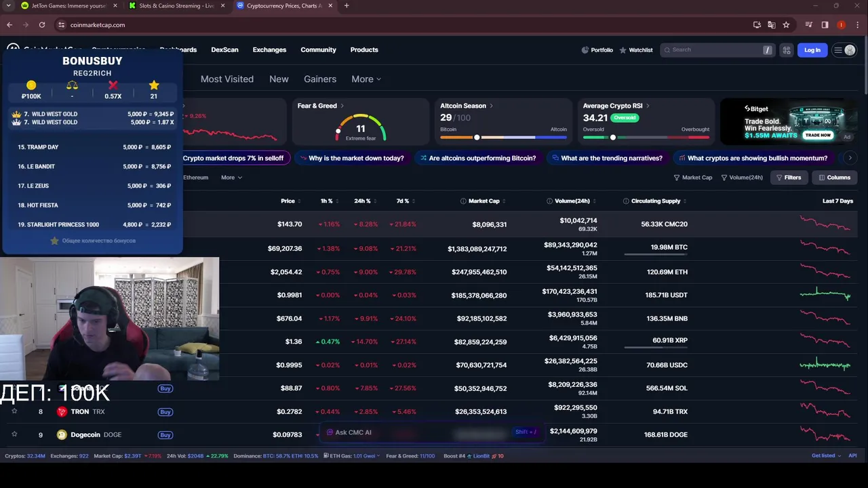The height and width of the screenshot is (488, 868).
Task: Open a new browser tab with plus
Action: [347, 5]
